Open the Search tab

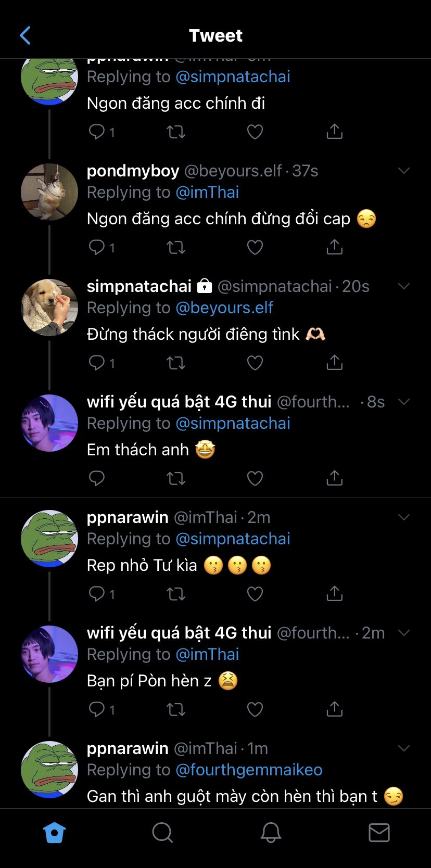tap(162, 833)
